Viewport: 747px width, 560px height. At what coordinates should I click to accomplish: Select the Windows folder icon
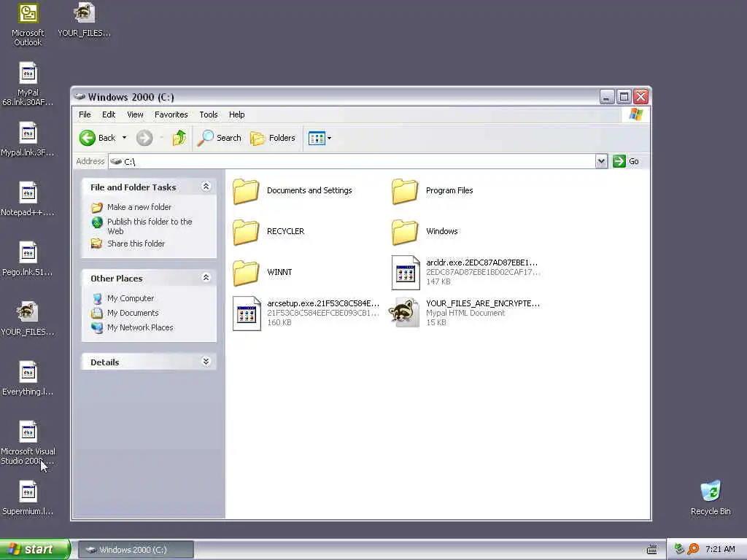pos(405,232)
